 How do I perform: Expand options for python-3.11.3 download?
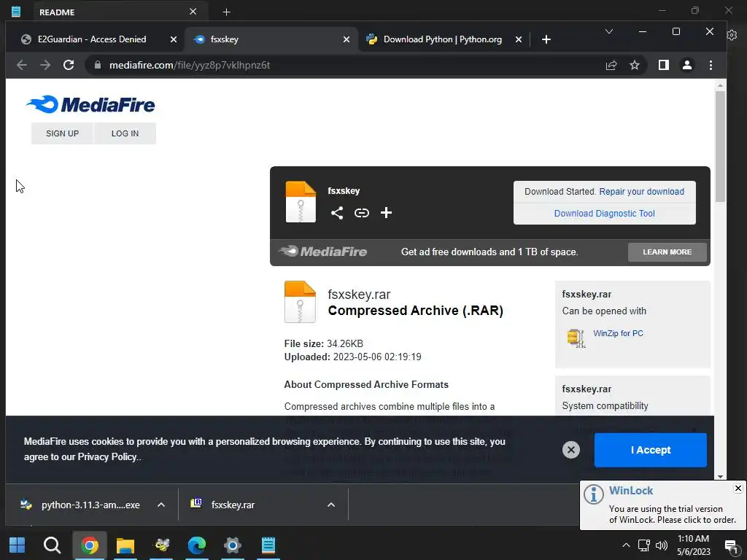pyautogui.click(x=161, y=505)
